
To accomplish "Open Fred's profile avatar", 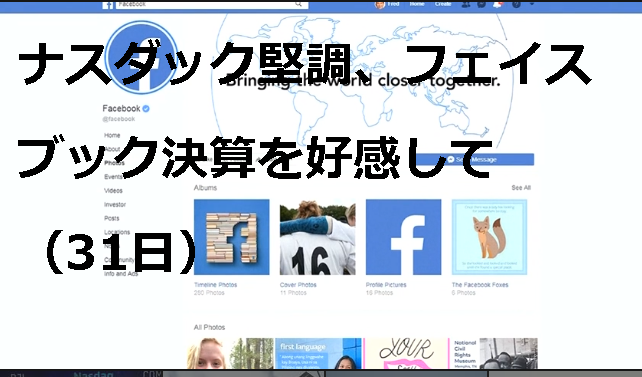I will [380, 5].
